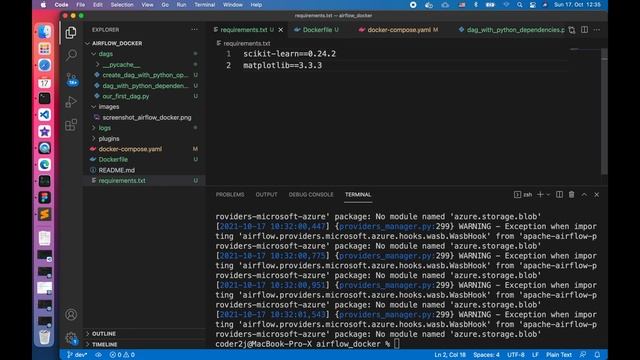640x360 pixels.
Task: Open the Run menu in menu bar
Action: 181,5
